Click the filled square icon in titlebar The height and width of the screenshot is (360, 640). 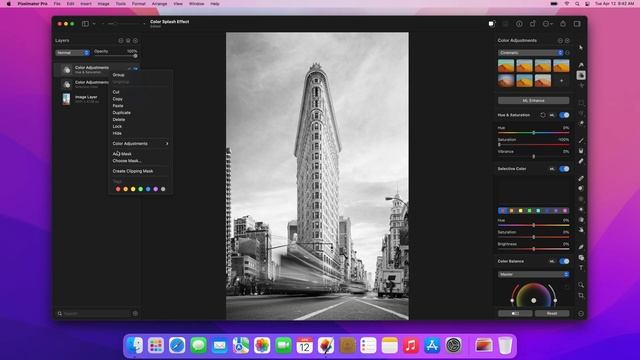[x=492, y=24]
